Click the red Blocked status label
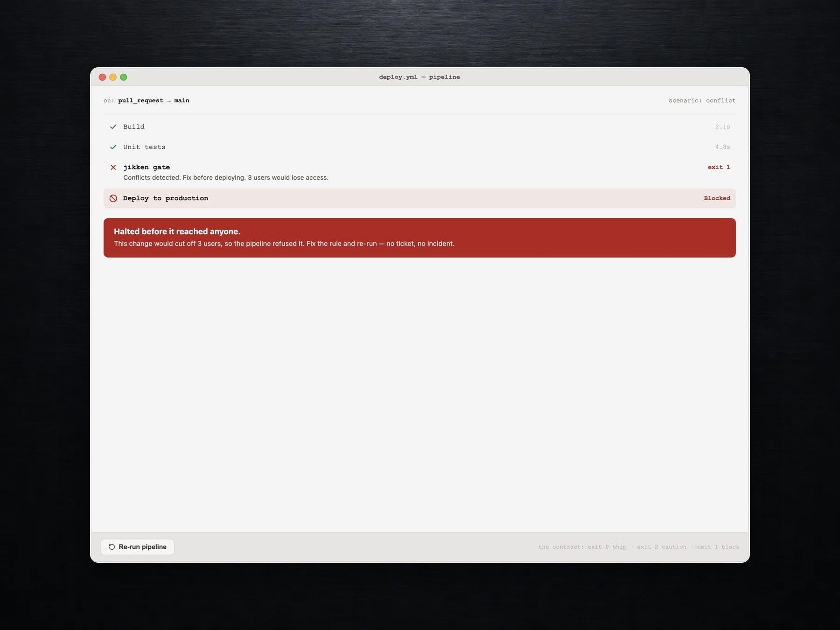 717,198
